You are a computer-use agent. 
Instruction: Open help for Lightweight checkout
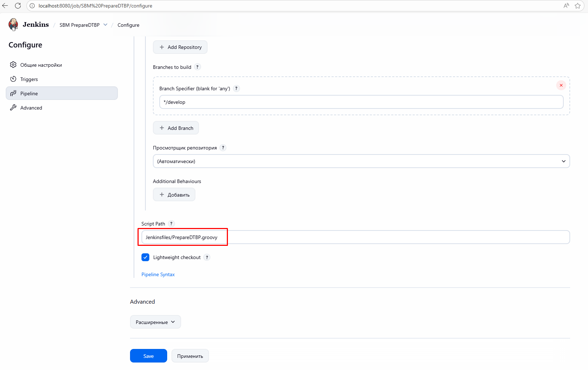tap(207, 257)
